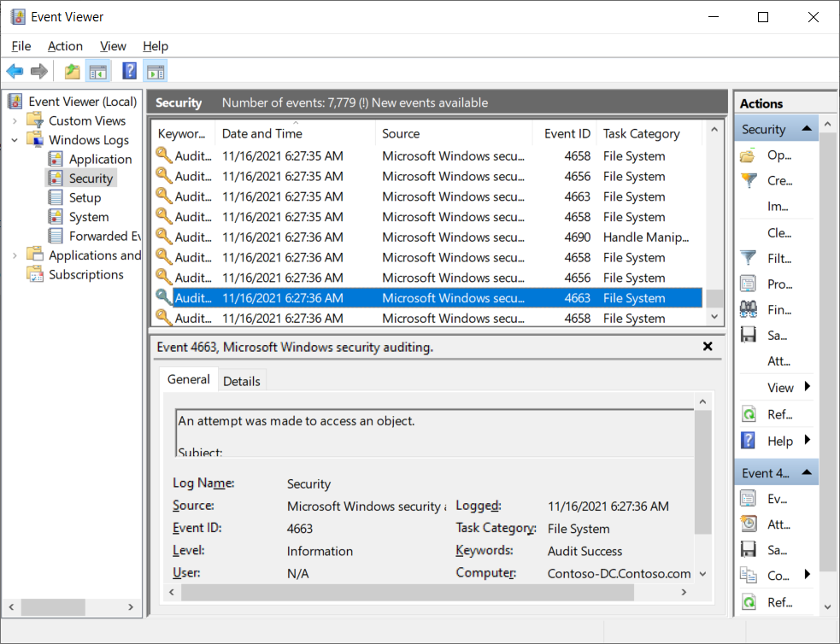Close the event preview pane

pos(708,347)
